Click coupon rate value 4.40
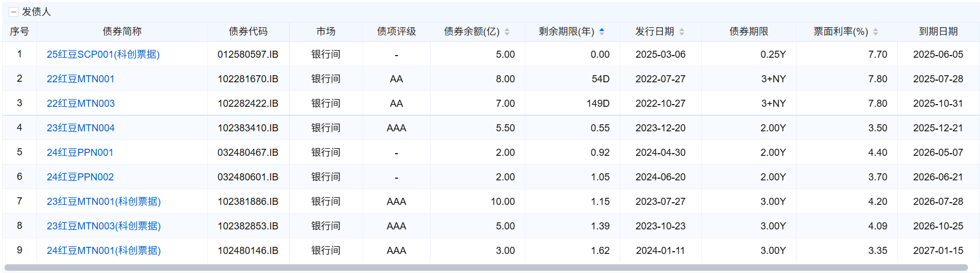 click(878, 153)
